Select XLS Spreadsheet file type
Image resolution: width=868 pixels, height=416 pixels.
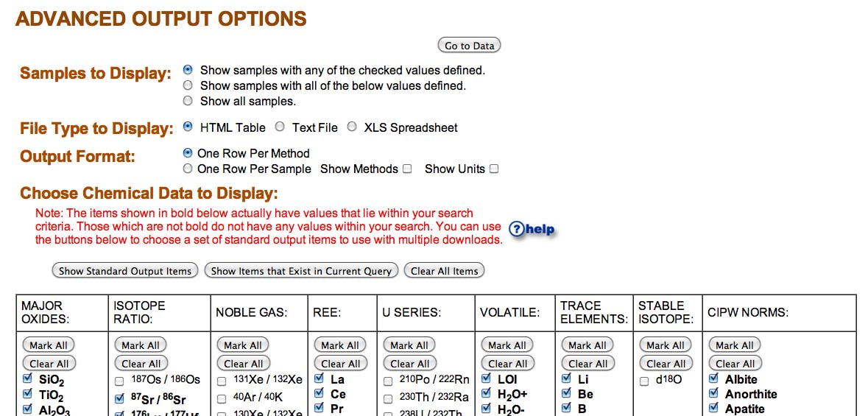[x=351, y=127]
